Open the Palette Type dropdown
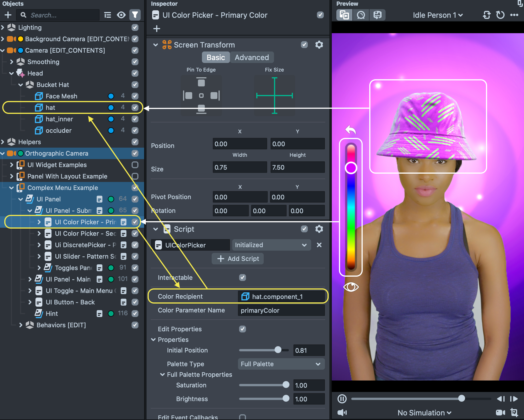Screen dimensions: 524x420 click(281, 364)
